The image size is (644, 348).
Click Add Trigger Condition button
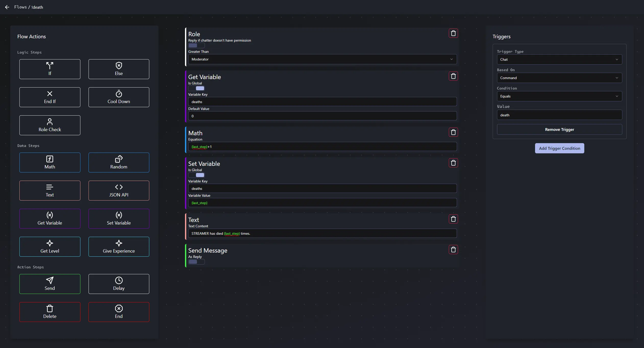click(560, 148)
